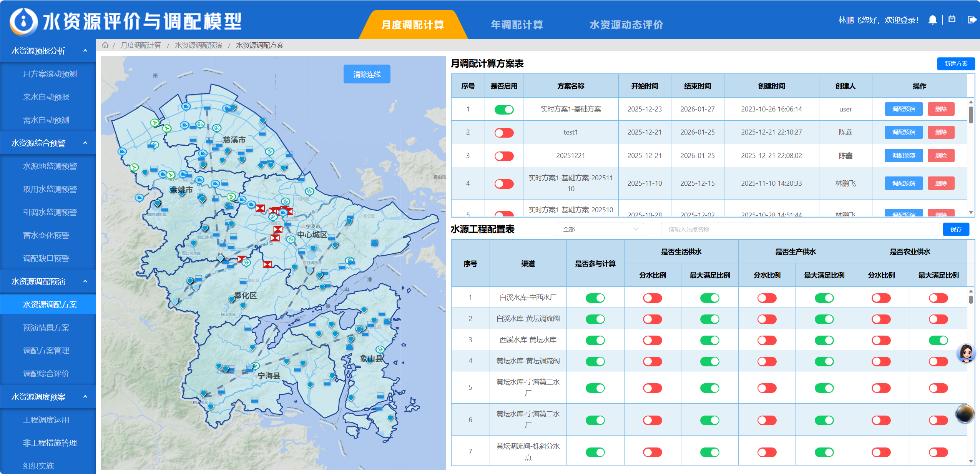Viewport: 980px width, 474px height.
Task: Click the scheme table vertical scrollbar
Action: tap(971, 115)
